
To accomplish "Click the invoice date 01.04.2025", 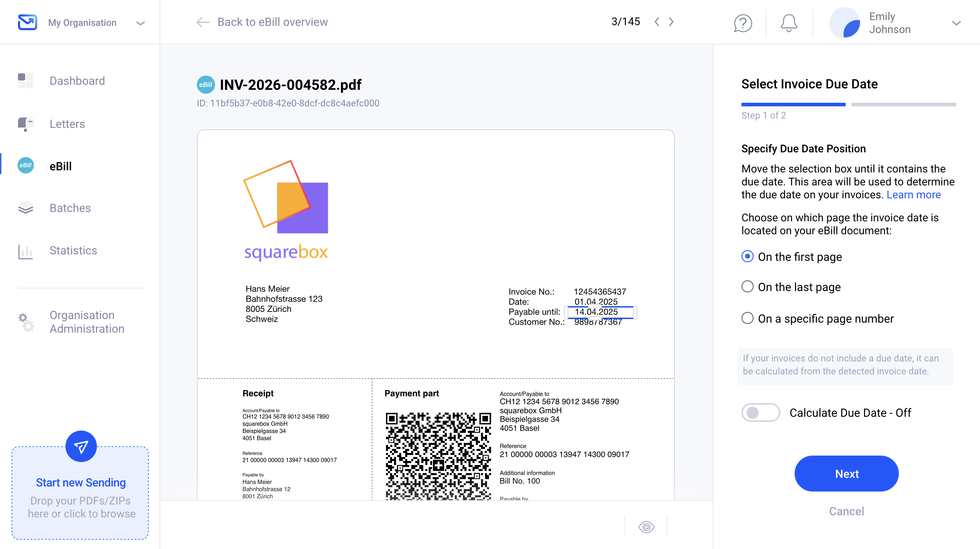I will [596, 302].
